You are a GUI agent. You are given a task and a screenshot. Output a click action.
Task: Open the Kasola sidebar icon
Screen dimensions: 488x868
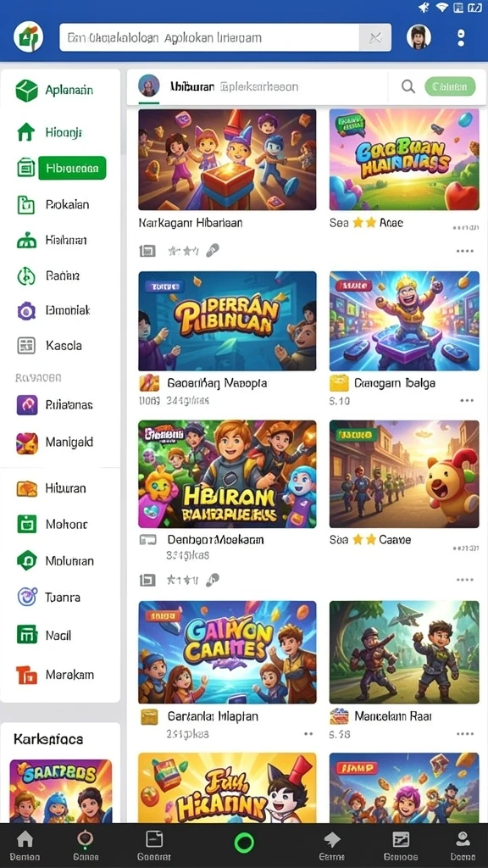click(x=26, y=346)
